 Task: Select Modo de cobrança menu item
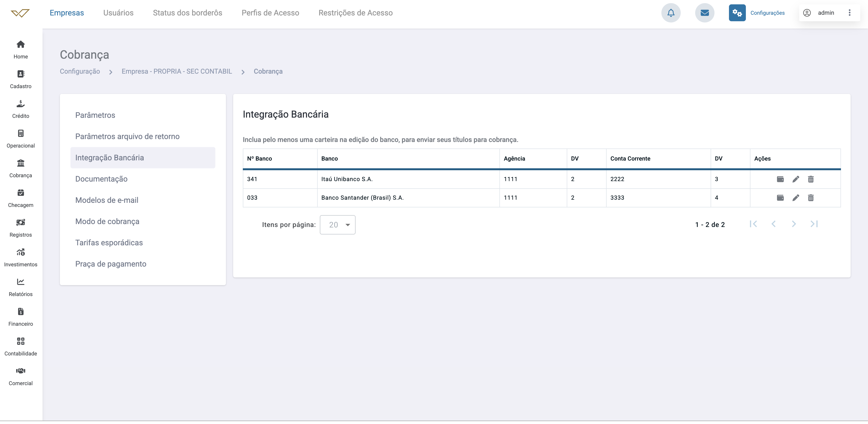click(142, 221)
